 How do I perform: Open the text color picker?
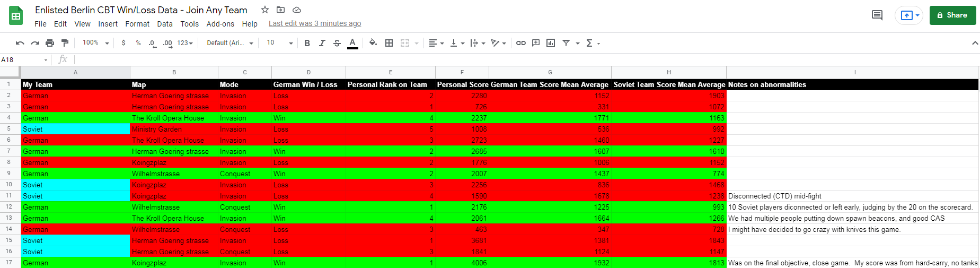(x=352, y=43)
